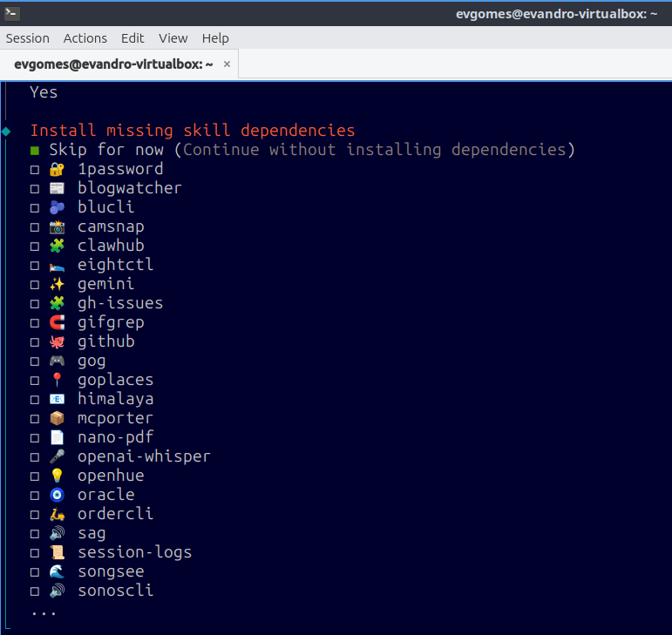672x635 pixels.
Task: Click the 'Install missing skill dependencies' heading
Action: coord(193,131)
